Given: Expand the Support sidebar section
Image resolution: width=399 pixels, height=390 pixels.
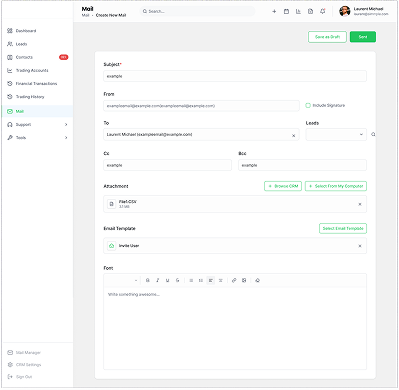Looking at the screenshot, I should point(37,124).
